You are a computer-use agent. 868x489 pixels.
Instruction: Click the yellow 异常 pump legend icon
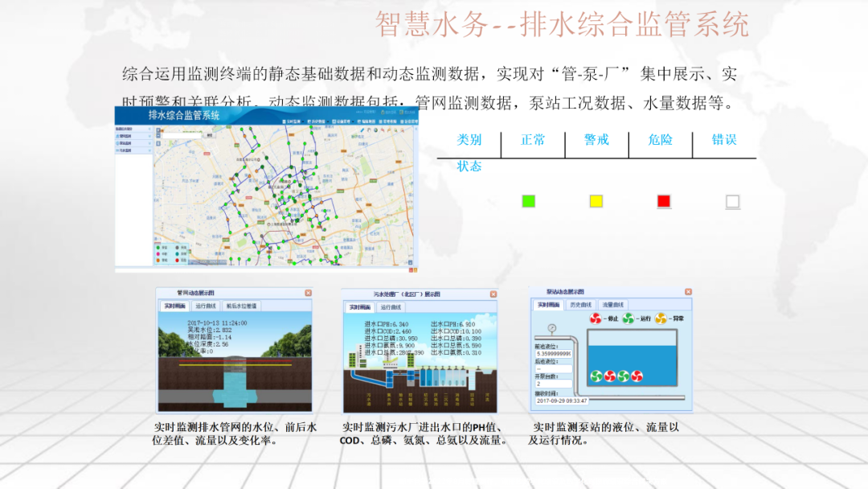[x=661, y=318]
